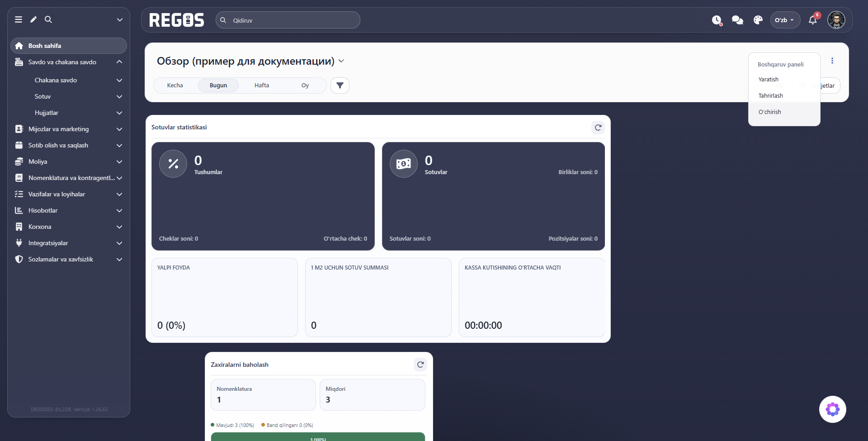Screen dimensions: 868x441
Task: Open the O'zb language dropdown
Action: (785, 20)
